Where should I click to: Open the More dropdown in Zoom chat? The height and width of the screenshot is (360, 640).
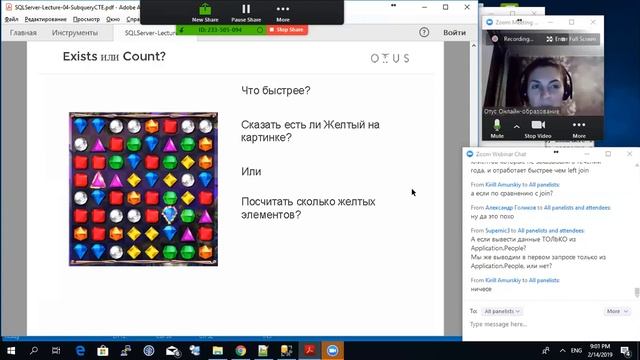(617, 311)
